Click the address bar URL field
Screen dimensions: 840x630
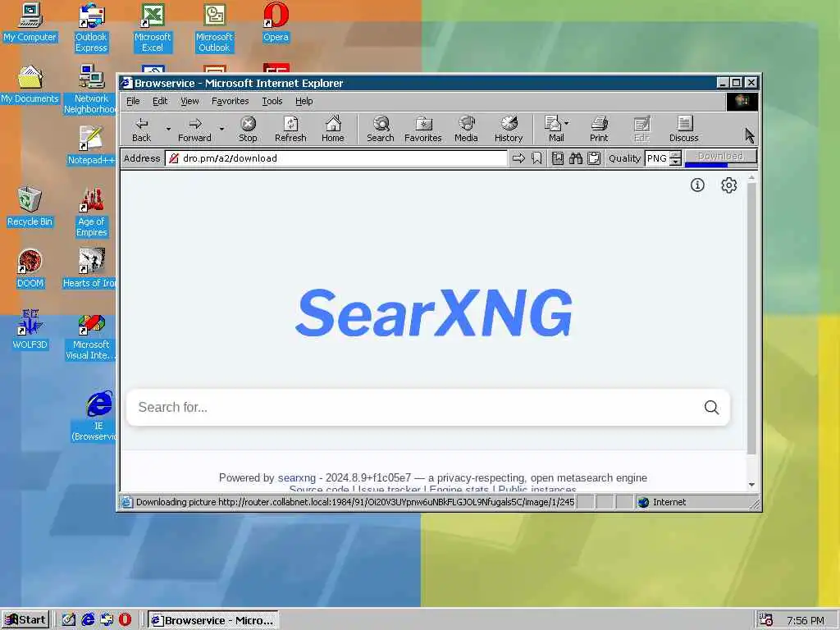pos(336,158)
